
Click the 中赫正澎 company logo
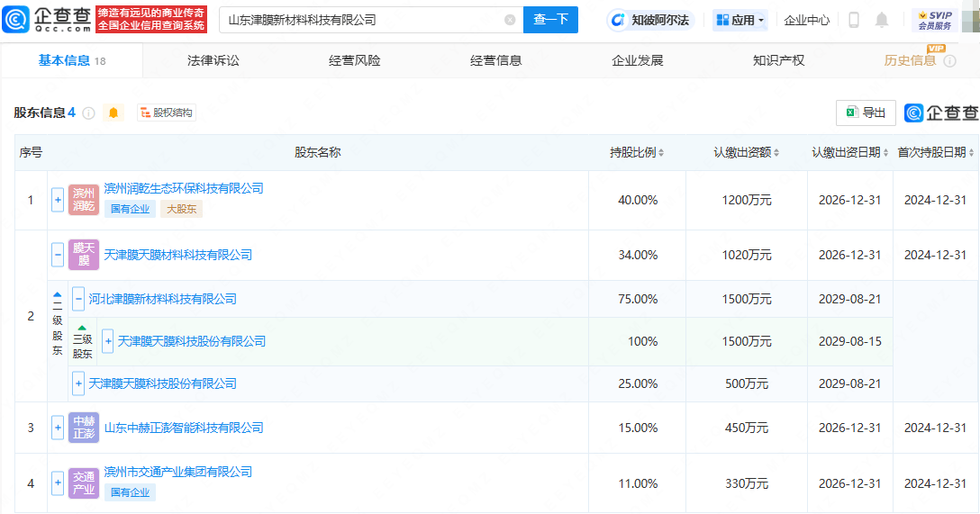click(84, 428)
